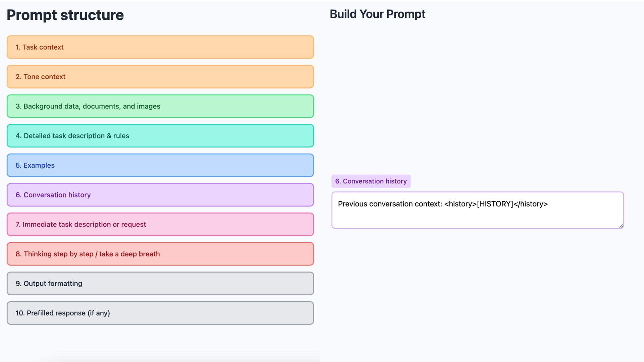Select the '2. Tone context' block
This screenshot has height=362, width=644.
click(x=160, y=77)
